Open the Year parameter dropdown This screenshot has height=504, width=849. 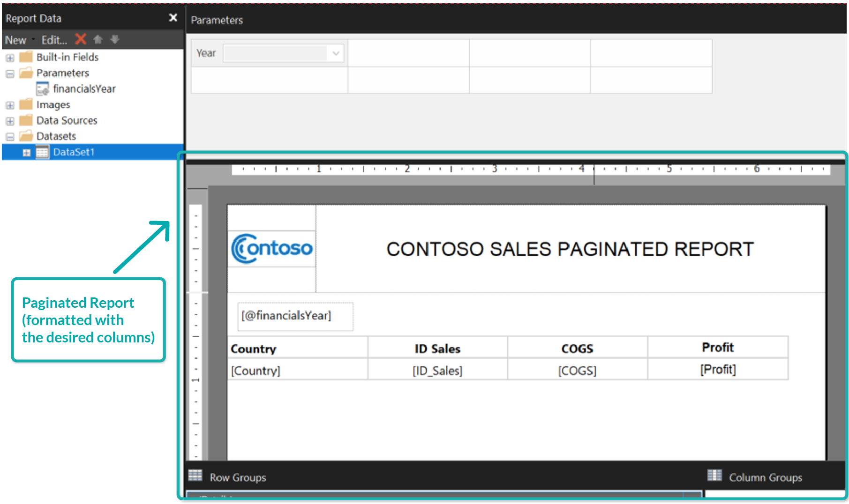[336, 53]
